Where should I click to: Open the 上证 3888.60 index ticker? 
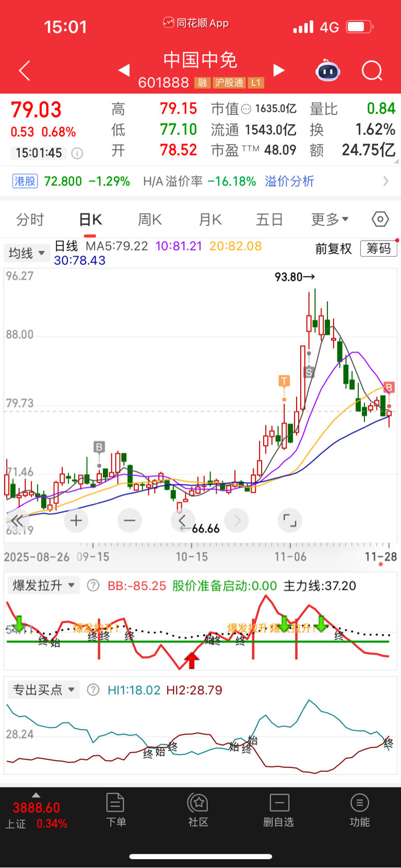coord(36,815)
